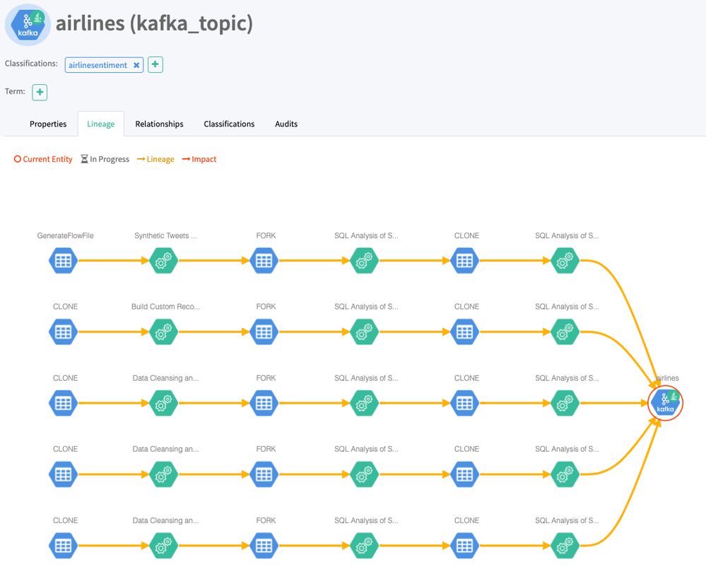Click the Lineage legend item
This screenshot has width=706, height=588.
tap(156, 159)
